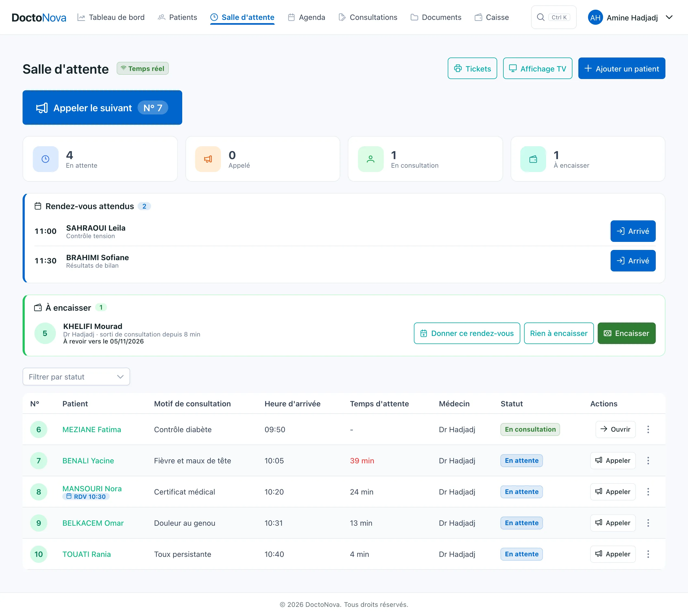Click Appeler for TOUATI Rania
This screenshot has width=688, height=616.
tap(612, 554)
